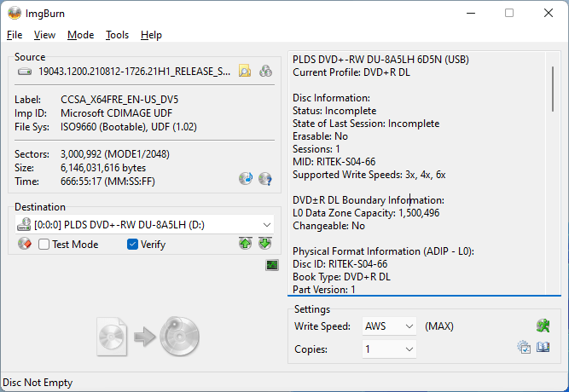This screenshot has width=569, height=392.
Task: Click the browse for source file icon
Action: point(245,72)
